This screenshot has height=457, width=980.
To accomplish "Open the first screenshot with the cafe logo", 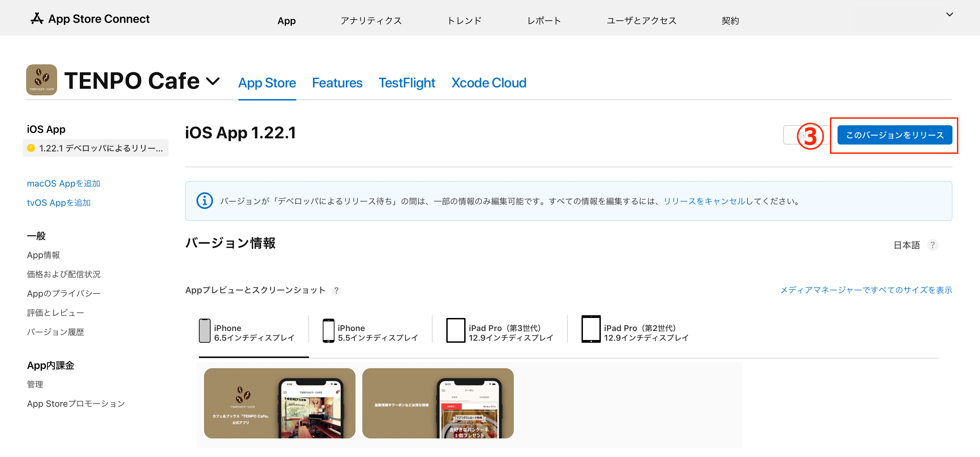I will click(x=280, y=403).
